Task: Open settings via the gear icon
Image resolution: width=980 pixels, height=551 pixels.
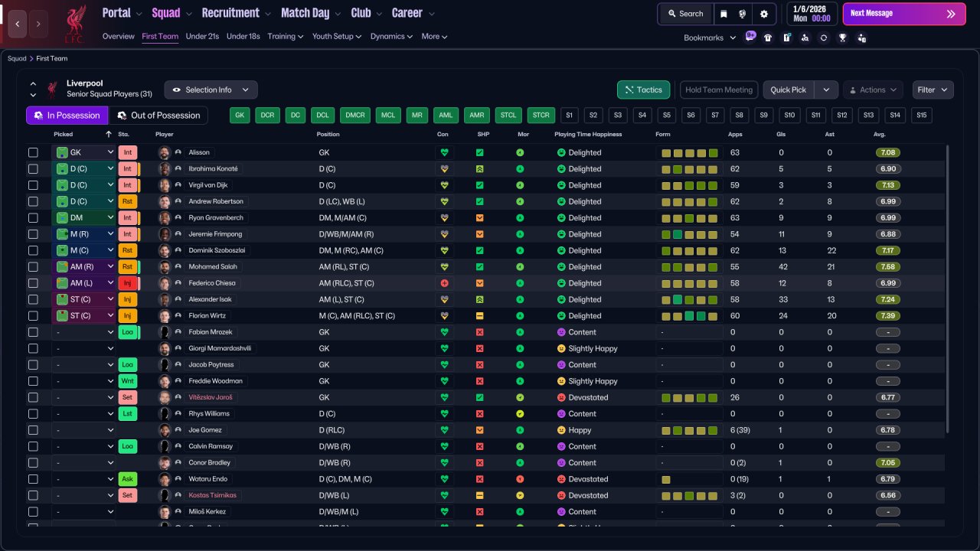Action: (x=763, y=14)
